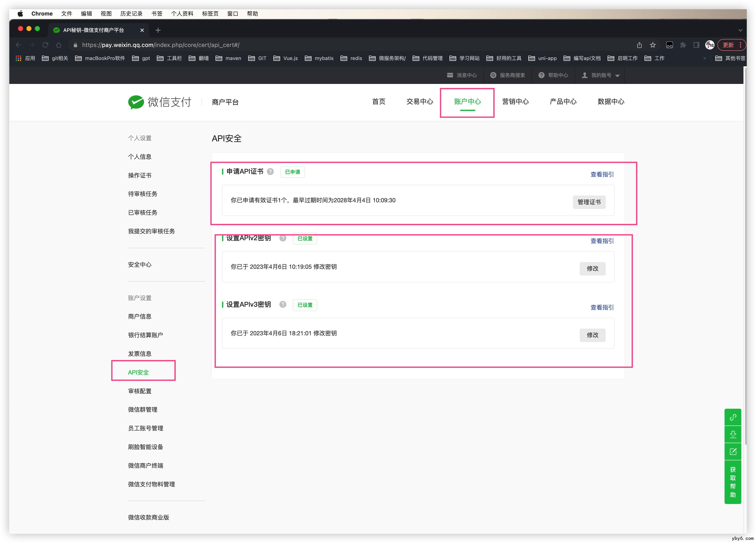Click the green link icon on the right edge
756x543 pixels.
tap(733, 417)
